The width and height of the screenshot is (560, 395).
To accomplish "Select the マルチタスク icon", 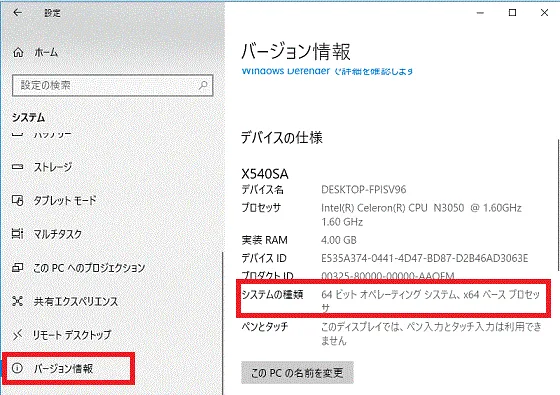I will 18,234.
